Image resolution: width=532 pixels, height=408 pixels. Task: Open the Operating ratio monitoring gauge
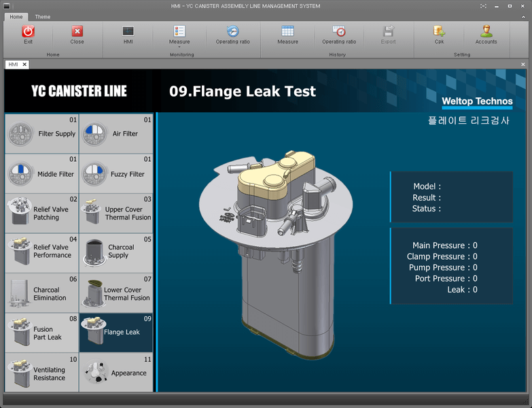(232, 32)
